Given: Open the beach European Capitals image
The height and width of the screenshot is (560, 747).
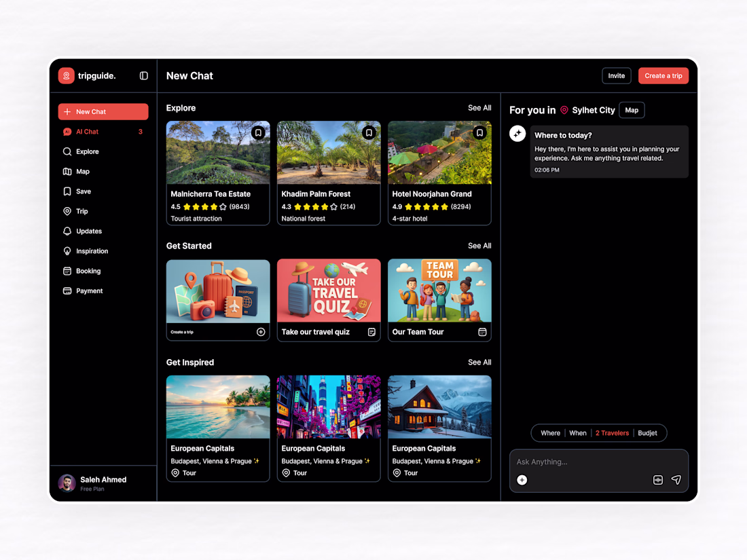Looking at the screenshot, I should [x=218, y=407].
